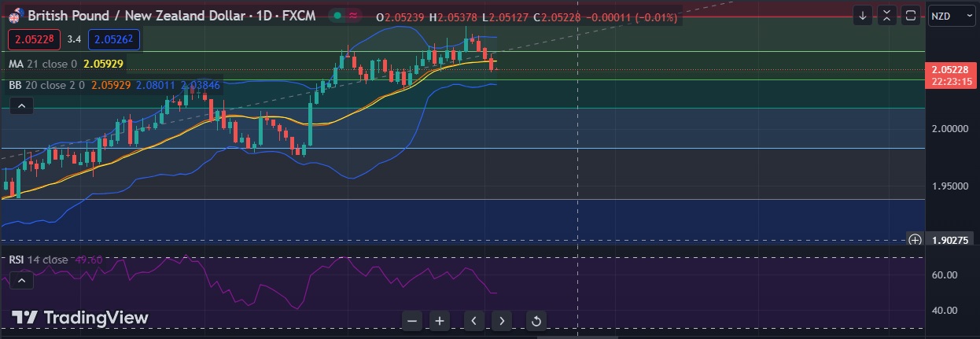
Task: Click the zoom out minus button
Action: 413,320
